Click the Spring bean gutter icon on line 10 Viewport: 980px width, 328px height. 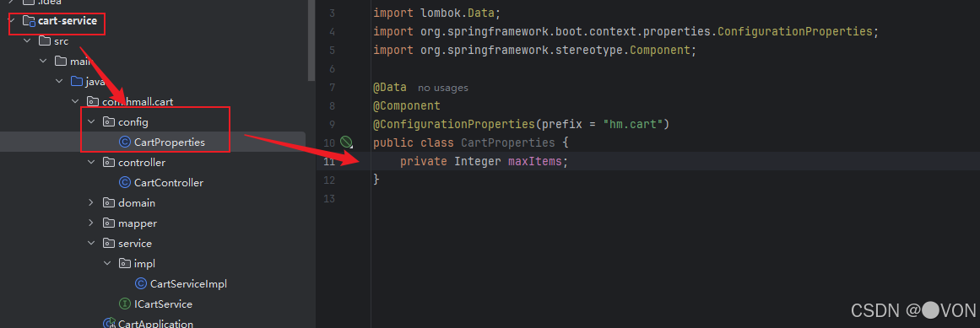click(346, 142)
